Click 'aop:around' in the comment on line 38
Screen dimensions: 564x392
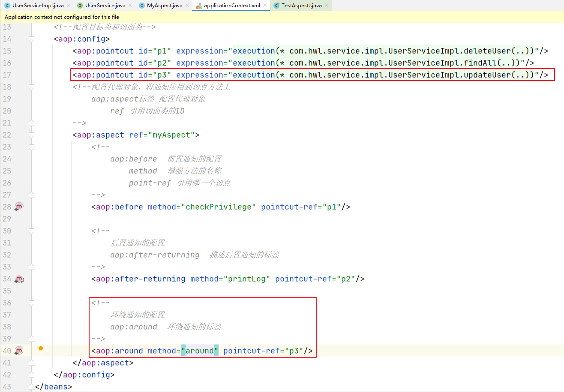coord(134,327)
